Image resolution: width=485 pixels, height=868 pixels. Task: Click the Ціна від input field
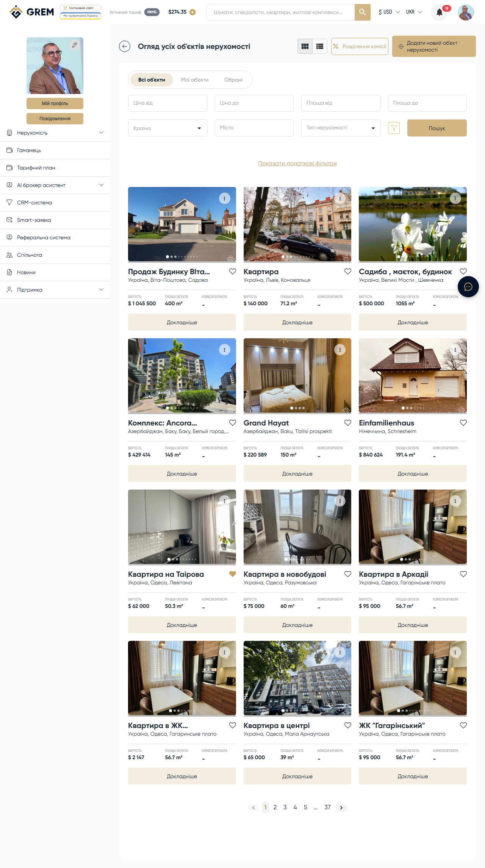[x=167, y=103]
